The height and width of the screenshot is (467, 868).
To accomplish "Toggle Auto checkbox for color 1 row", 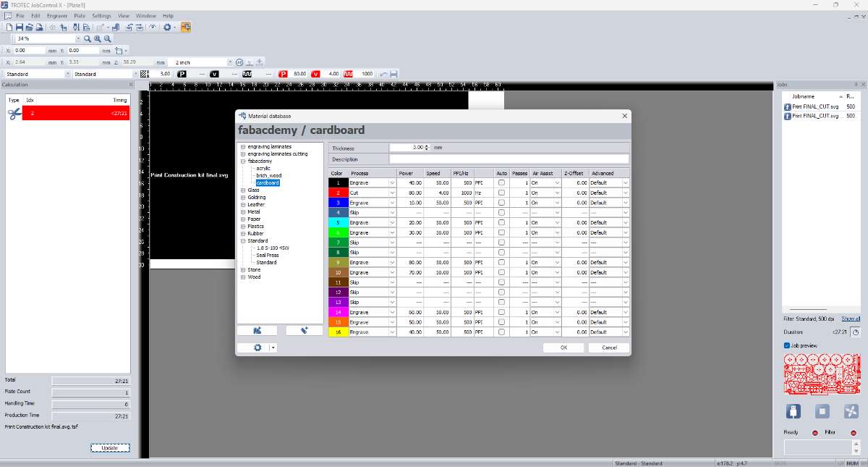I will pyautogui.click(x=502, y=183).
